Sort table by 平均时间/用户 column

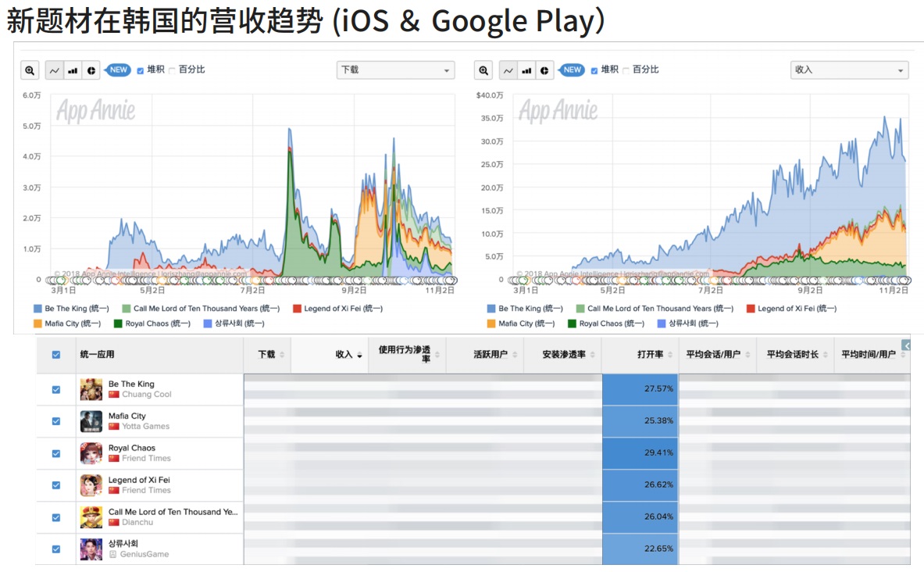pyautogui.click(x=872, y=355)
